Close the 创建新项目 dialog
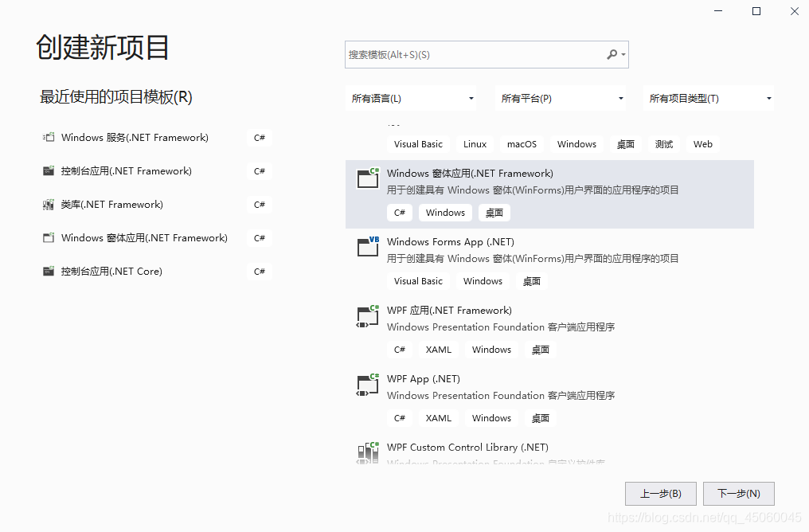This screenshot has height=532, width=809. coord(795,11)
